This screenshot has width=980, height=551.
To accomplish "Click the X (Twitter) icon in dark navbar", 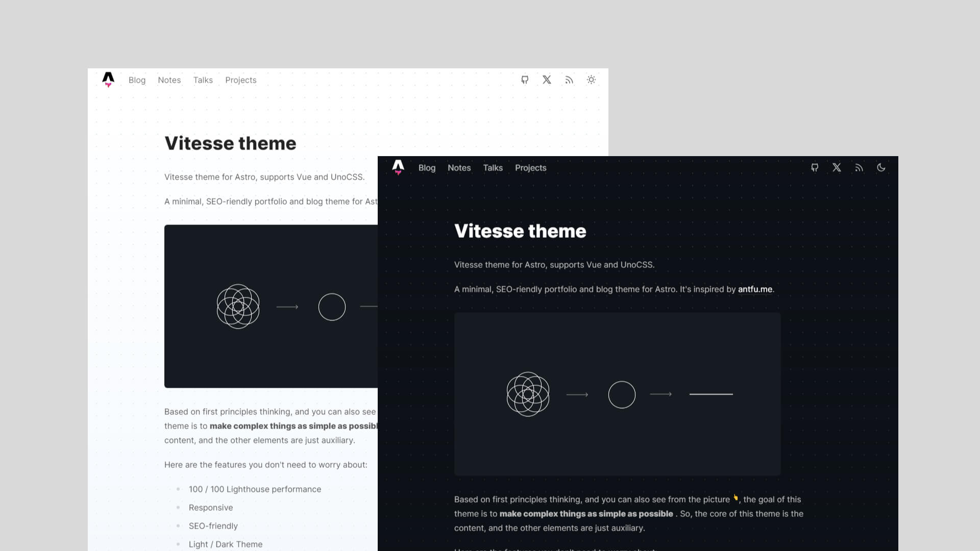I will pos(837,167).
